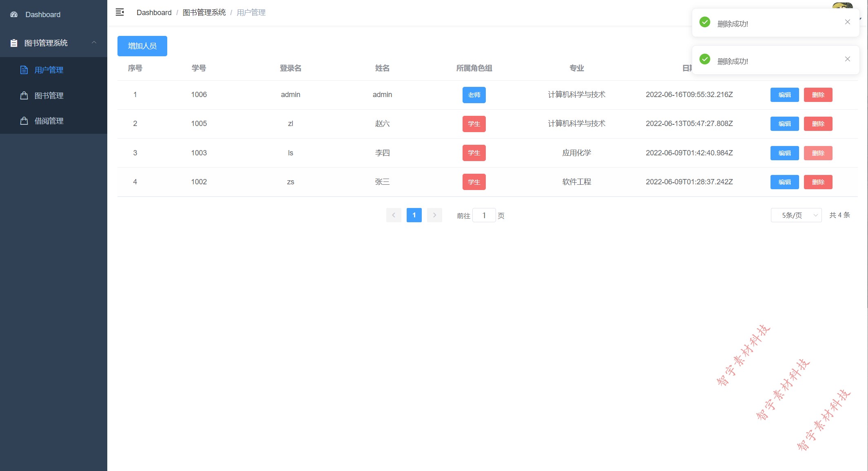Screen dimensions: 868x471
Task: Edit the 张三 user row
Action: tap(784, 182)
